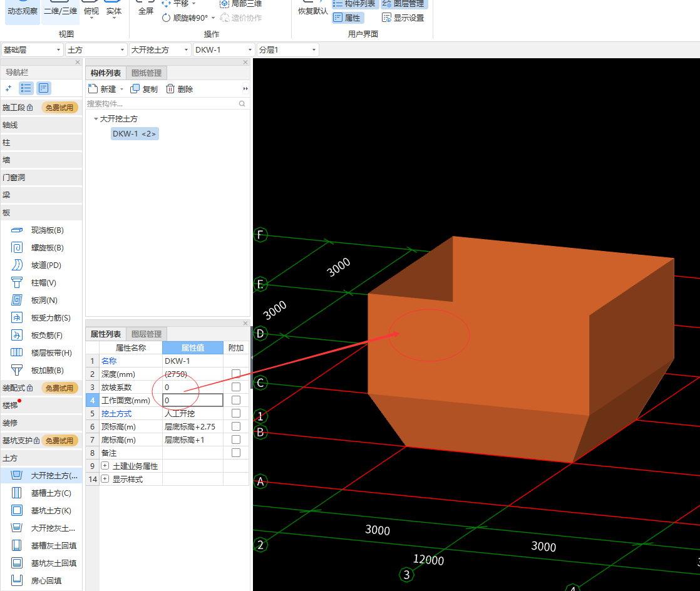This screenshot has height=591, width=700.
Task: Switch to the 图层管理 tab in properties panel
Action: pyautogui.click(x=147, y=334)
